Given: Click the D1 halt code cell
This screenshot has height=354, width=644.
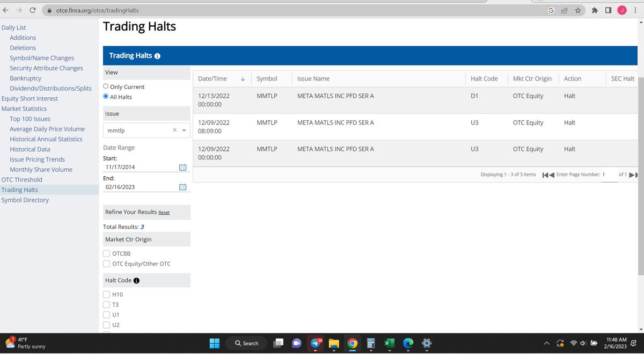Looking at the screenshot, I should pos(474,96).
